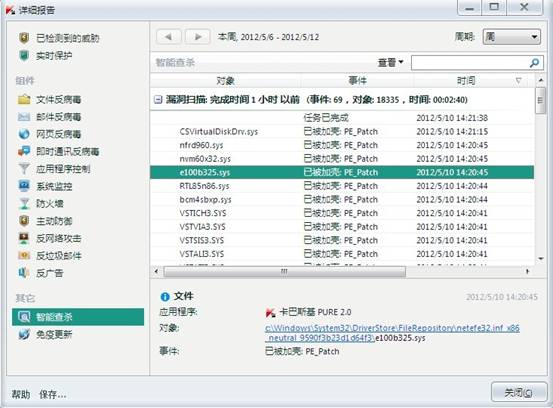The image size is (553, 408).
Task: Select the VSTSIS3.SYS row
Action: point(342,240)
